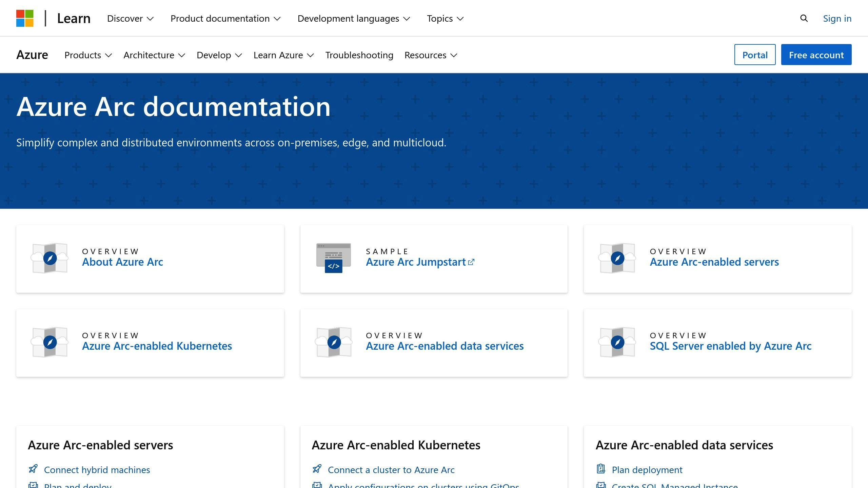Image resolution: width=868 pixels, height=488 pixels.
Task: Click the Arc-enabled servers overview map icon
Action: click(x=617, y=258)
